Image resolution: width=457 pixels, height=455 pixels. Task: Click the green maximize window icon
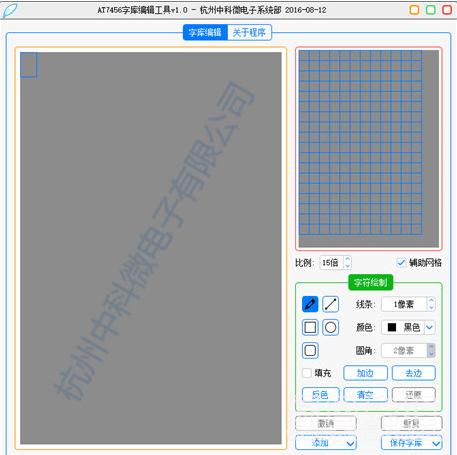pyautogui.click(x=431, y=10)
